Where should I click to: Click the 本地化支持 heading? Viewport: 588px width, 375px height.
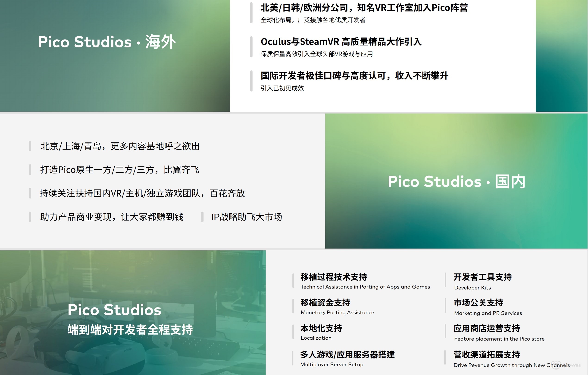click(321, 329)
